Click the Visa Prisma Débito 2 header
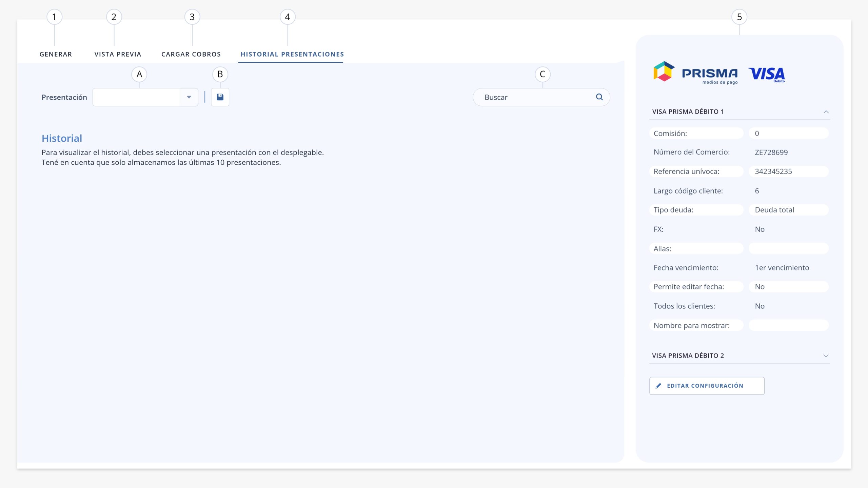The image size is (868, 488). pos(739,356)
